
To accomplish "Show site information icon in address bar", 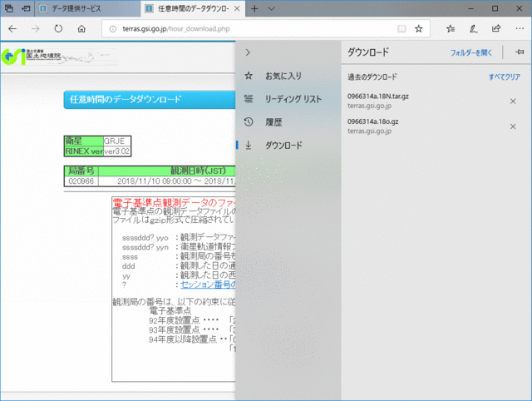I will click(113, 29).
